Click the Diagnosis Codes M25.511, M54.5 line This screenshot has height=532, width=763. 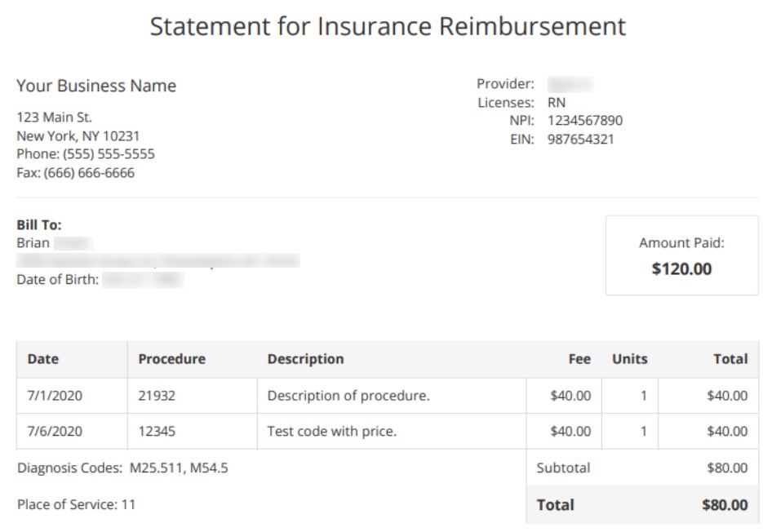pos(122,468)
